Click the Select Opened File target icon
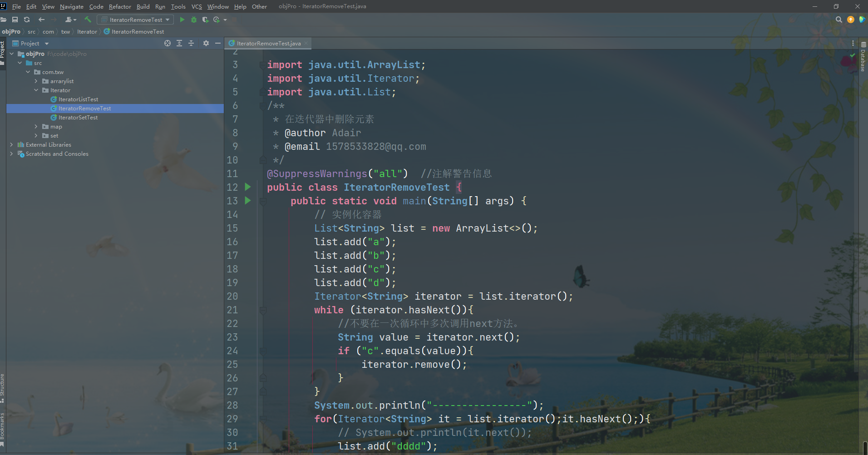Image resolution: width=868 pixels, height=455 pixels. pos(168,43)
